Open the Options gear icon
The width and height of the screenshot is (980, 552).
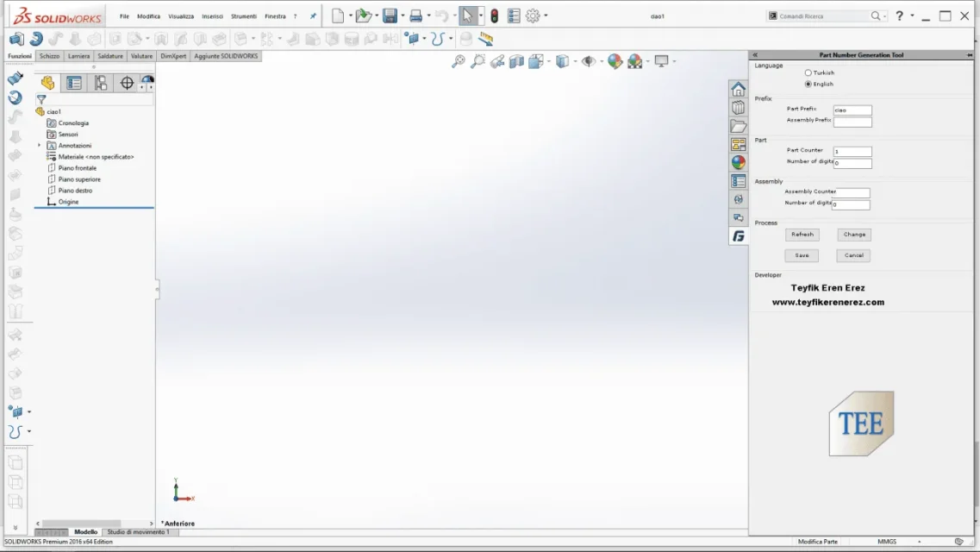533,16
